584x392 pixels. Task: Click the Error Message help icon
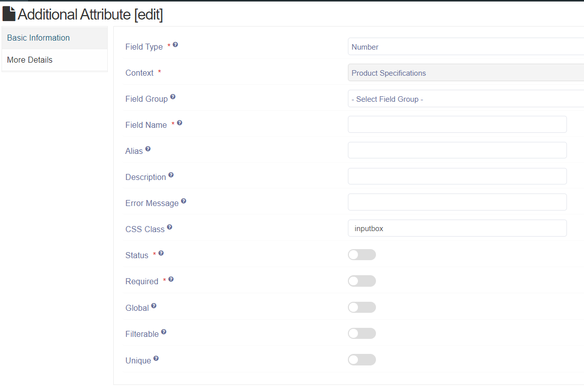pos(183,201)
